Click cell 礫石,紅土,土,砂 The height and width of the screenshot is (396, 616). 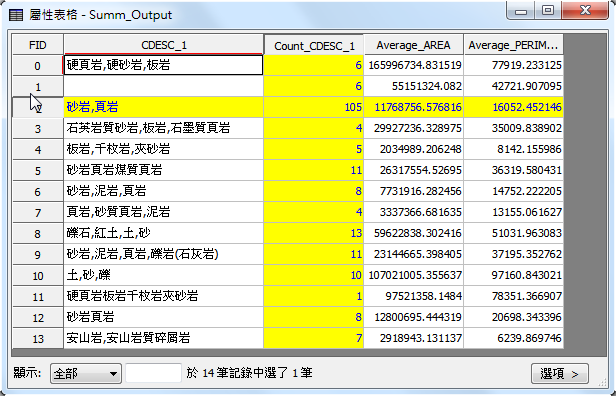pyautogui.click(x=163, y=233)
